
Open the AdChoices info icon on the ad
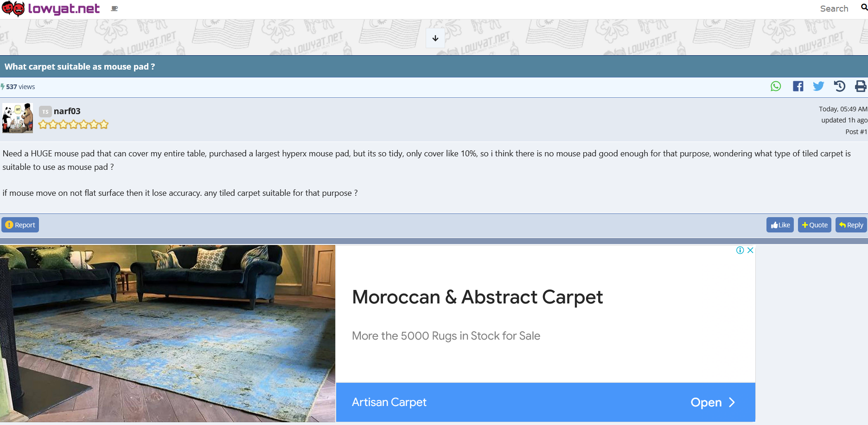(740, 250)
